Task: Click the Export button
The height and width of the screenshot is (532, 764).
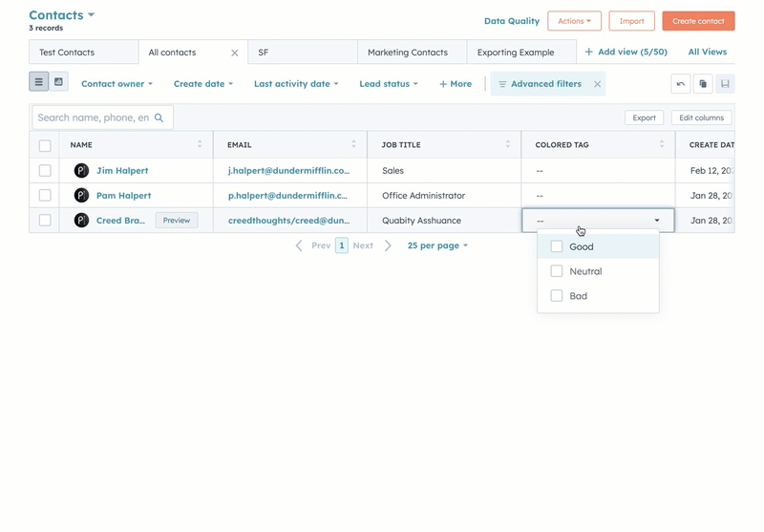Action: 644,117
